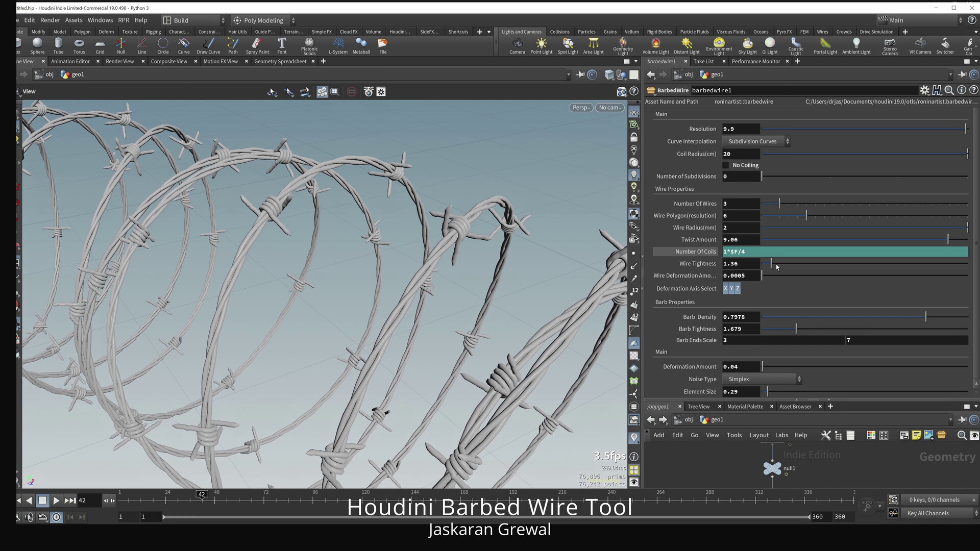
Task: Select the Sphere shelf tool
Action: click(x=37, y=46)
